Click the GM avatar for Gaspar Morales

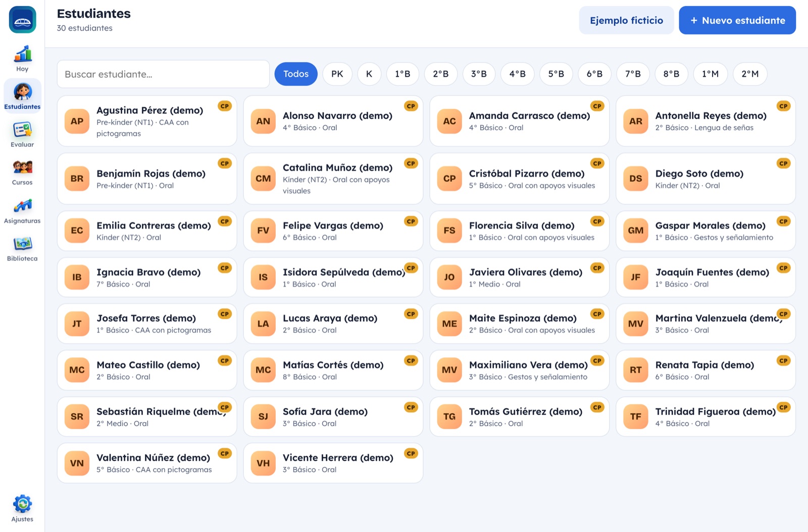636,231
